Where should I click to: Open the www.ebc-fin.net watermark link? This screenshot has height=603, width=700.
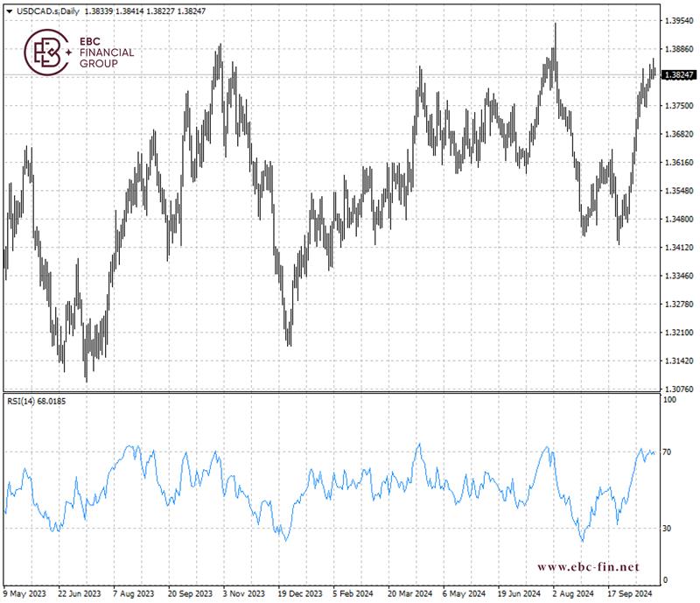coord(588,566)
